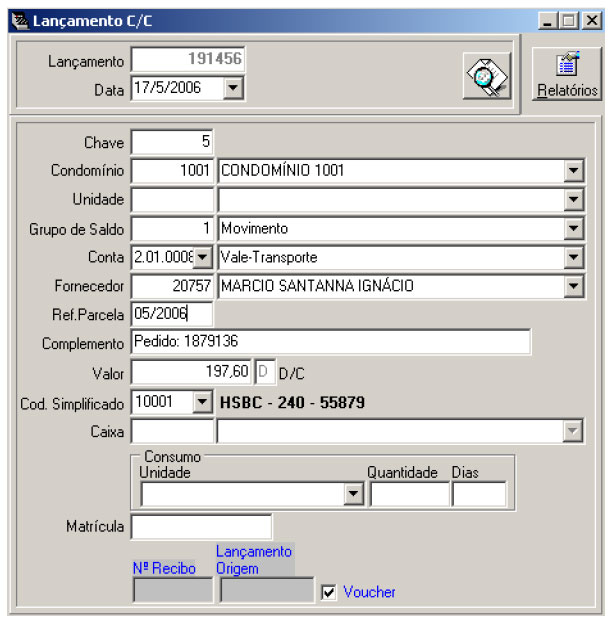
Task: Click the search magnifier icon button
Action: pos(487,76)
